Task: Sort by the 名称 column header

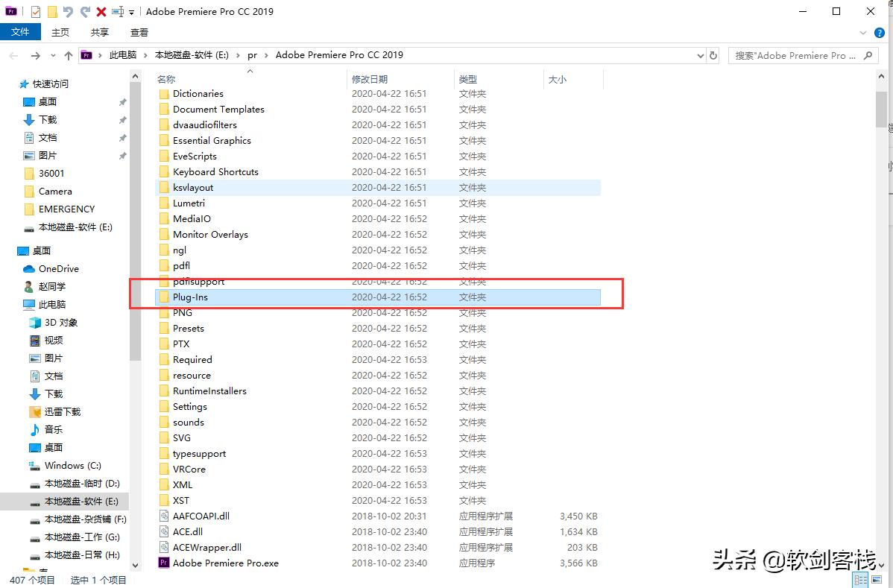Action: 166,79
